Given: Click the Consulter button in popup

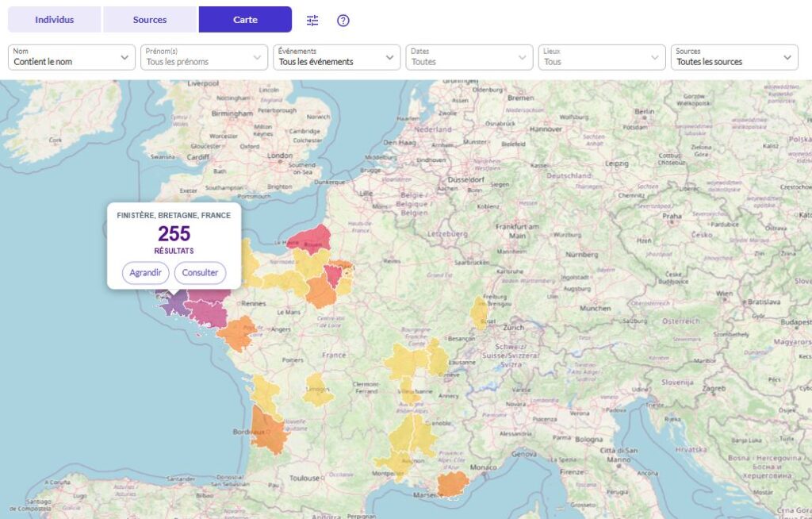Looking at the screenshot, I should pos(200,273).
